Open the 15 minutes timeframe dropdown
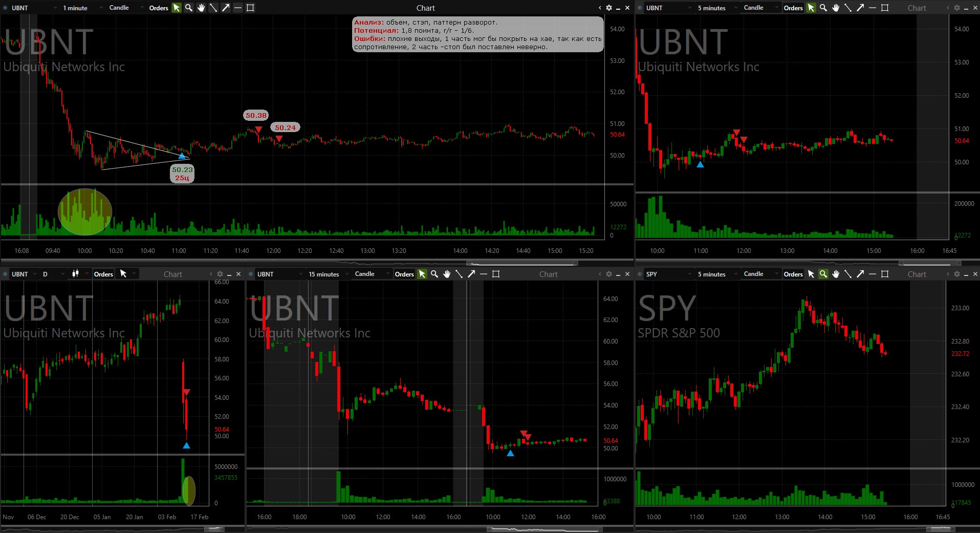Screen dimensions: 980x533 coord(329,274)
